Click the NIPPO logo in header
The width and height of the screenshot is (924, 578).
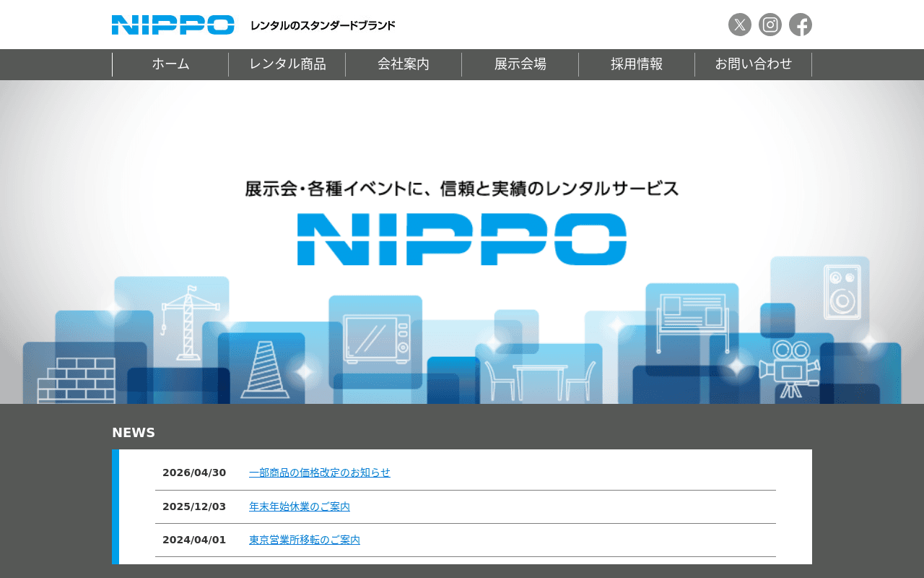pyautogui.click(x=173, y=25)
